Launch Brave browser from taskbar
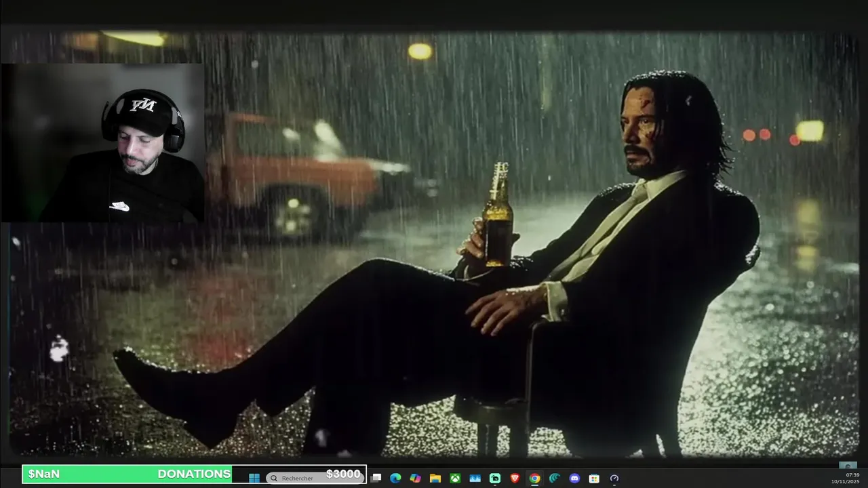The image size is (868, 488). tap(515, 478)
